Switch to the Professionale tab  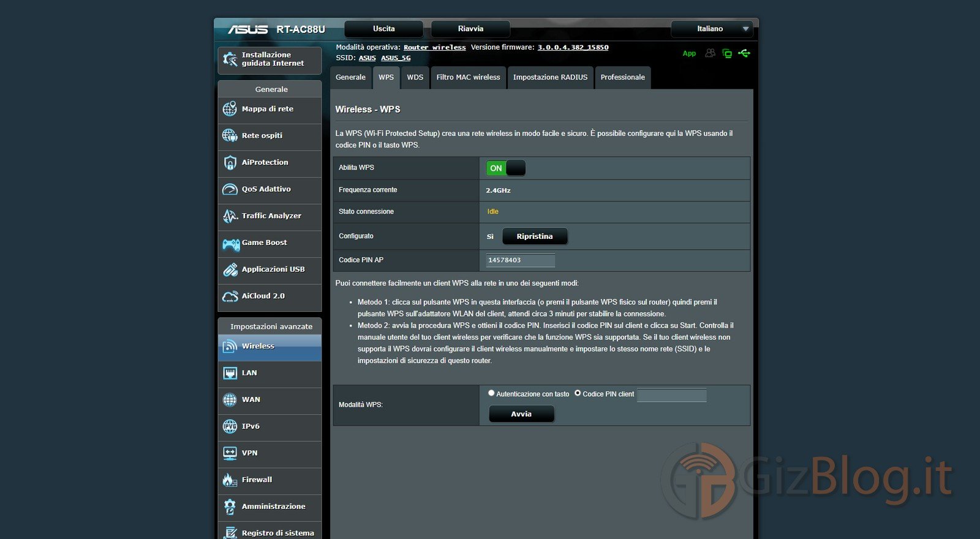coord(623,77)
